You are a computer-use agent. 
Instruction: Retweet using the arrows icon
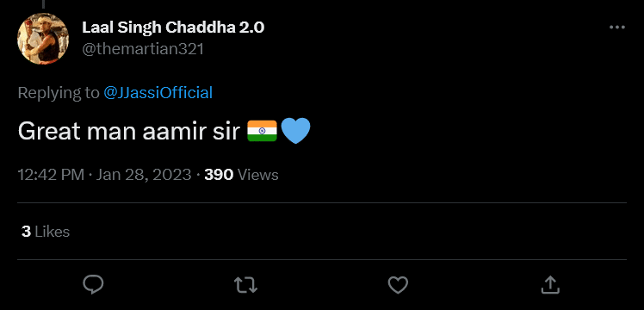pos(245,285)
